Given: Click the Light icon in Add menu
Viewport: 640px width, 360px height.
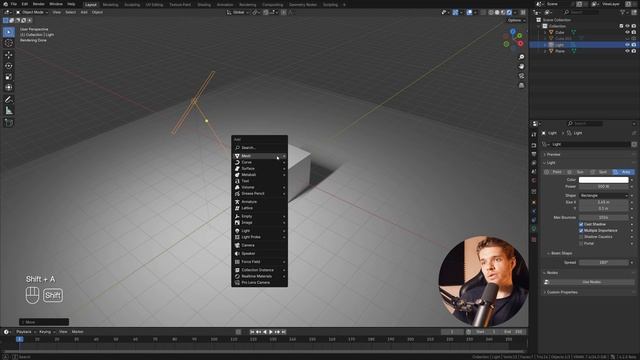Looking at the screenshot, I should 237,231.
